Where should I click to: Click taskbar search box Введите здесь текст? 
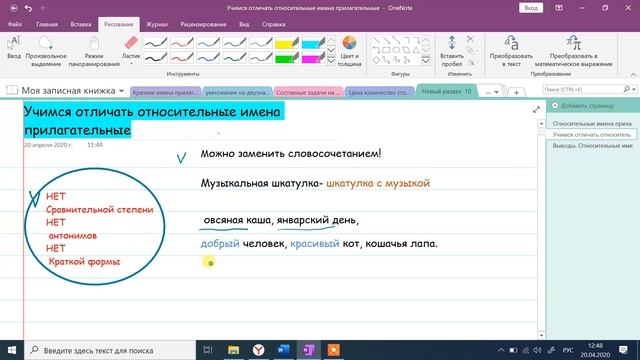coord(111,350)
